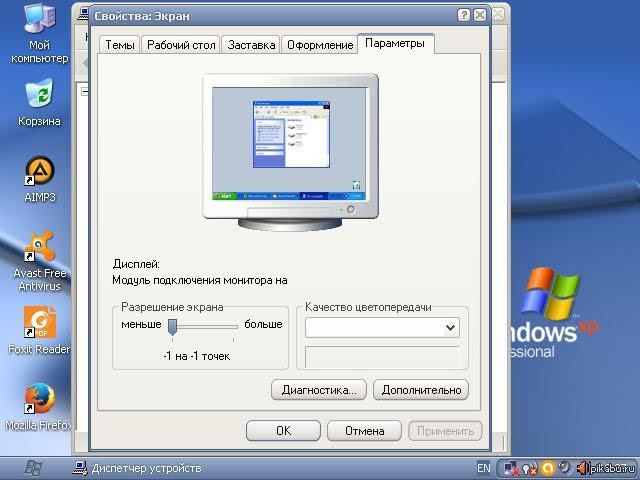This screenshot has height=480, width=640.
Task: Open the Avast Free Antivirus shortcut
Action: 39,247
